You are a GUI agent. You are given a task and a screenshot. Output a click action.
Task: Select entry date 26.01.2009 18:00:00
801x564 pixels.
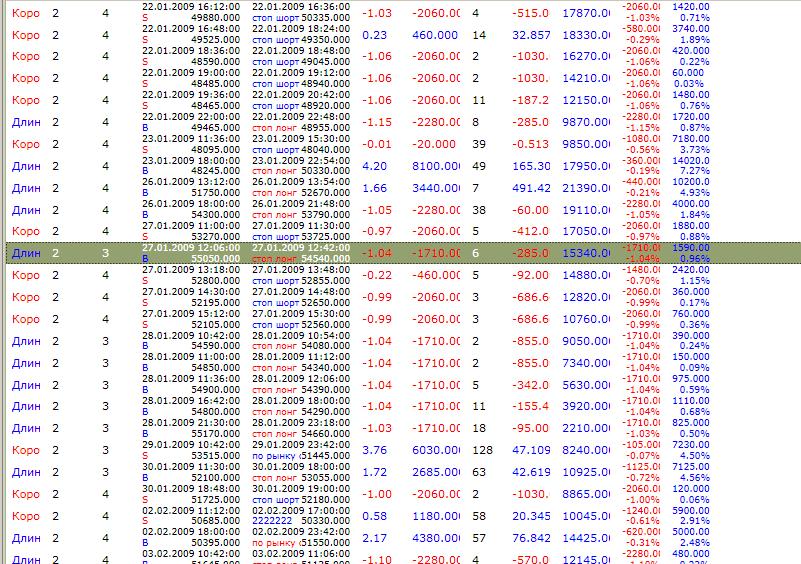pos(191,204)
